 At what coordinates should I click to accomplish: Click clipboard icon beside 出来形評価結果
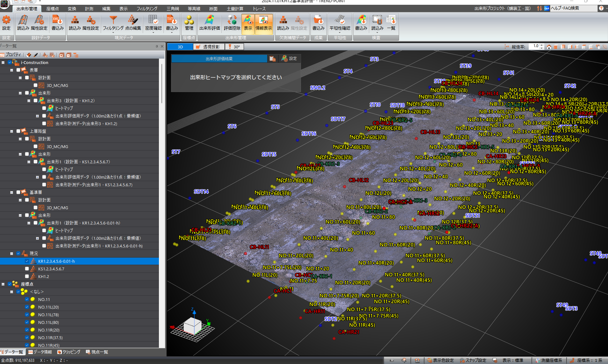[x=272, y=59]
